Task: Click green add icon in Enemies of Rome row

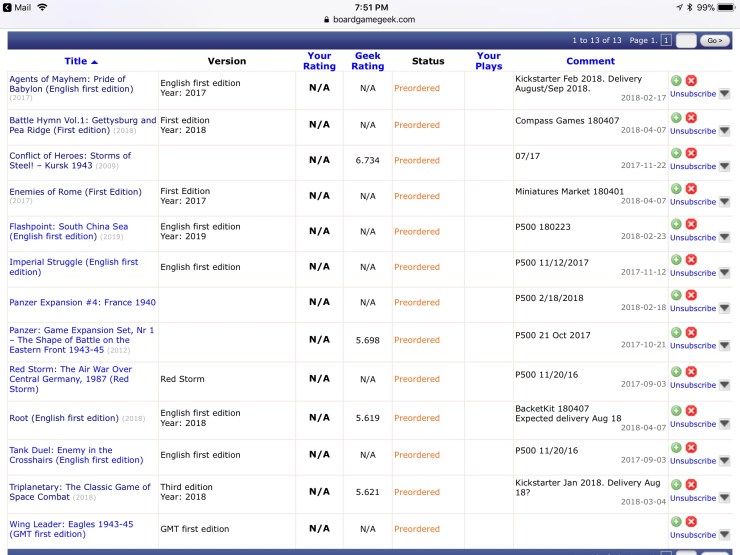Action: click(676, 188)
